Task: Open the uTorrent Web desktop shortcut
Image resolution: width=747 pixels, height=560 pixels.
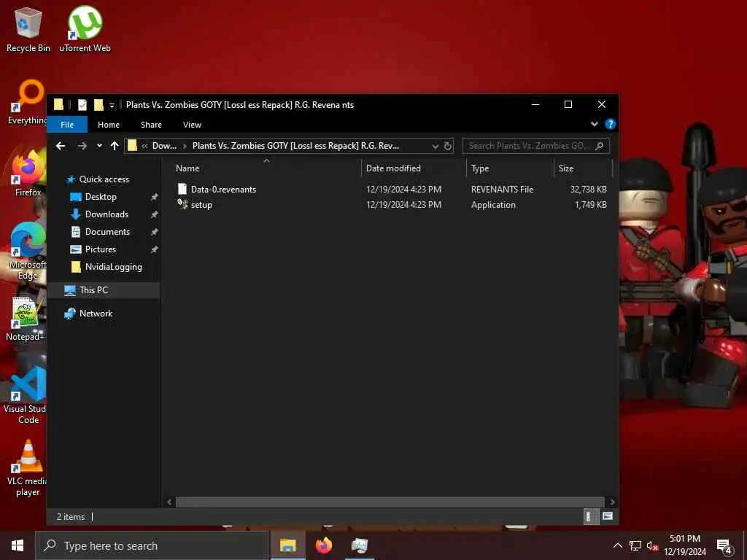Action: tap(85, 29)
